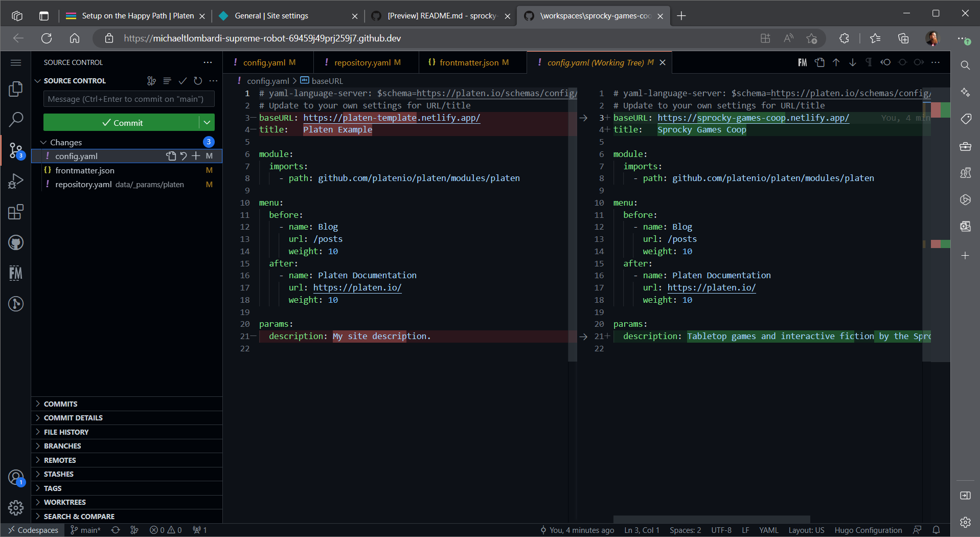The image size is (980, 537).
Task: Refresh the source control panel
Action: coord(198,81)
